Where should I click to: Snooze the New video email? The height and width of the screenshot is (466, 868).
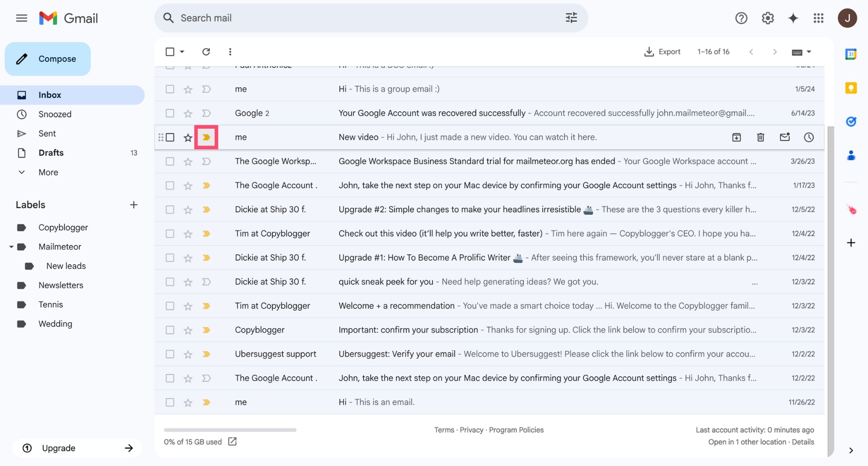point(809,137)
